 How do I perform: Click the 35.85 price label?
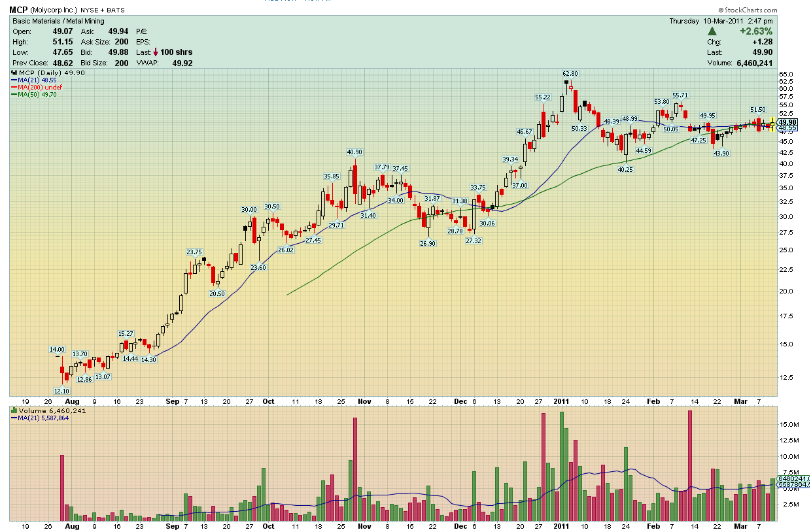point(332,176)
